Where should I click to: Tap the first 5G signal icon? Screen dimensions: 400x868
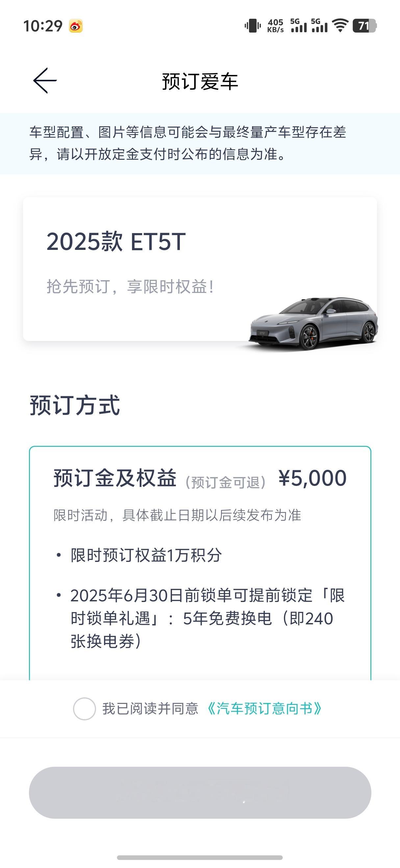click(x=299, y=26)
